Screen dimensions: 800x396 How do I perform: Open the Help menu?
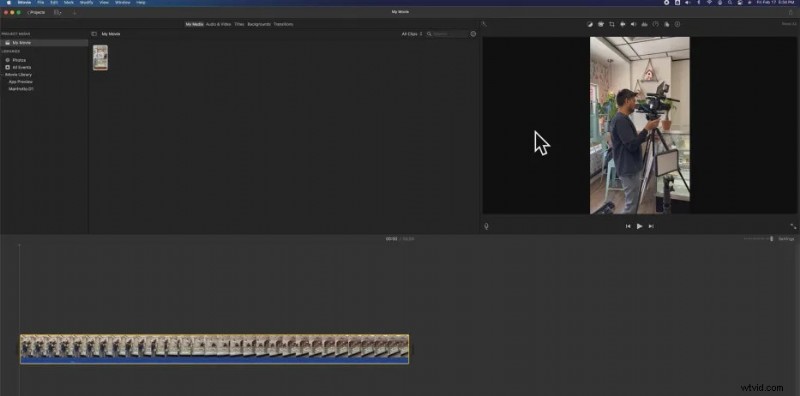tap(141, 3)
